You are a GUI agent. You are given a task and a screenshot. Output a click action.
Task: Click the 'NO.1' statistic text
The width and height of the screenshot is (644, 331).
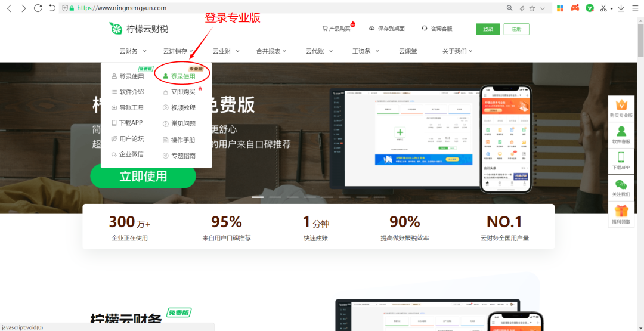(504, 222)
